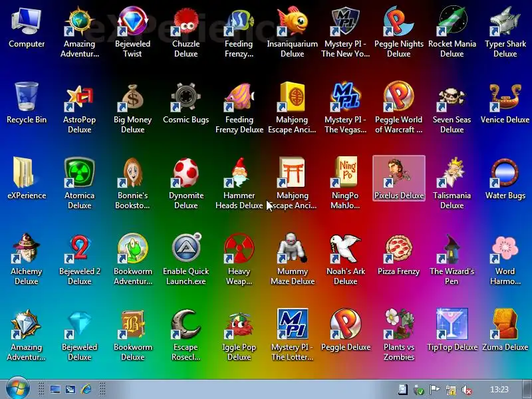Open the Escape Rosecl... moon icon

(x=186, y=335)
